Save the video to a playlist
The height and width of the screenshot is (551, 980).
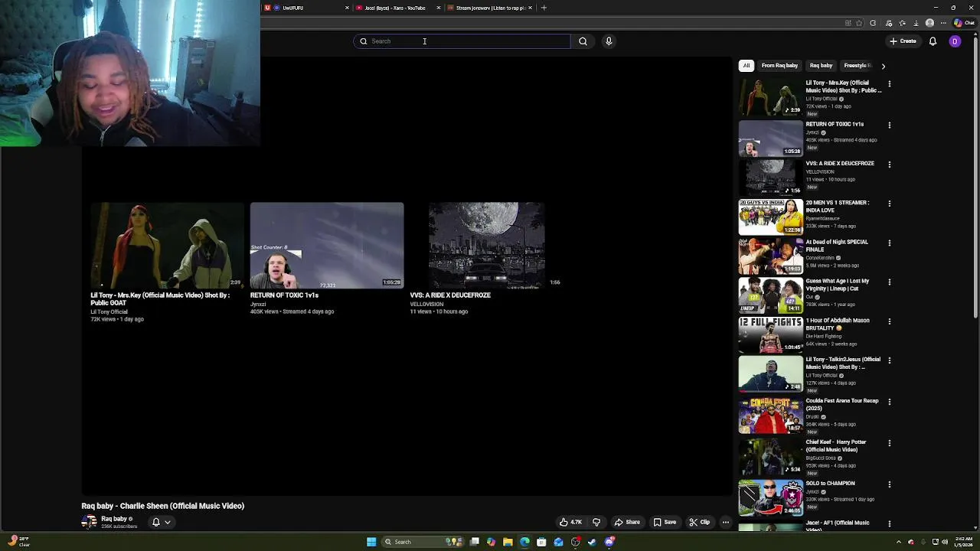665,522
